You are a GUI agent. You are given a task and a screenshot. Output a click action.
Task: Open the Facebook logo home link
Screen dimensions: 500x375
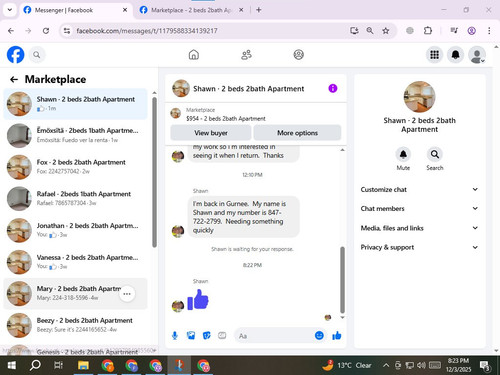[16, 55]
